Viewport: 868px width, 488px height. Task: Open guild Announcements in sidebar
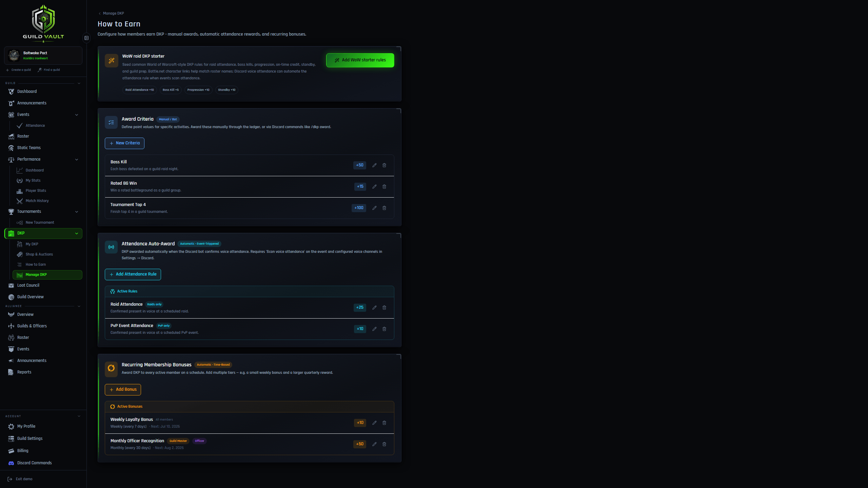(43, 103)
